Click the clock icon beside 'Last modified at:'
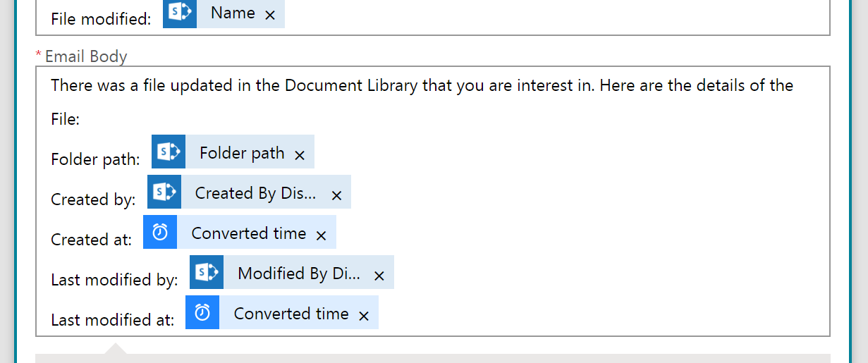Viewport: 868px width, 363px height. click(202, 313)
